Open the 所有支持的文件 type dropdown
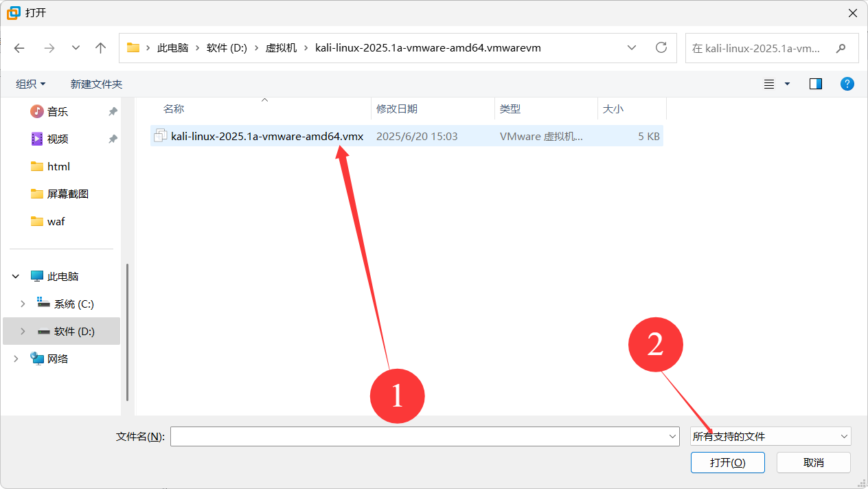 pos(770,436)
